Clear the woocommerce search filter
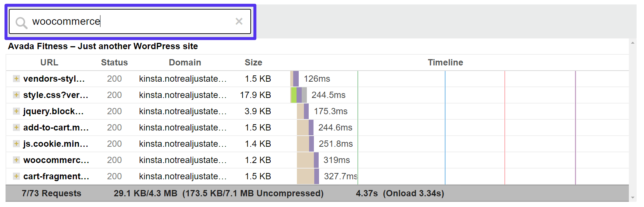 239,21
